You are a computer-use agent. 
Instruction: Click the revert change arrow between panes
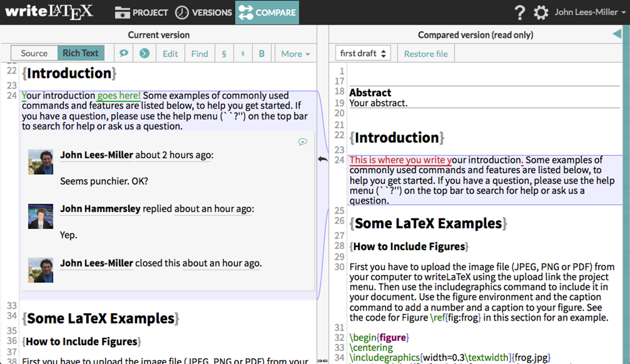[323, 160]
